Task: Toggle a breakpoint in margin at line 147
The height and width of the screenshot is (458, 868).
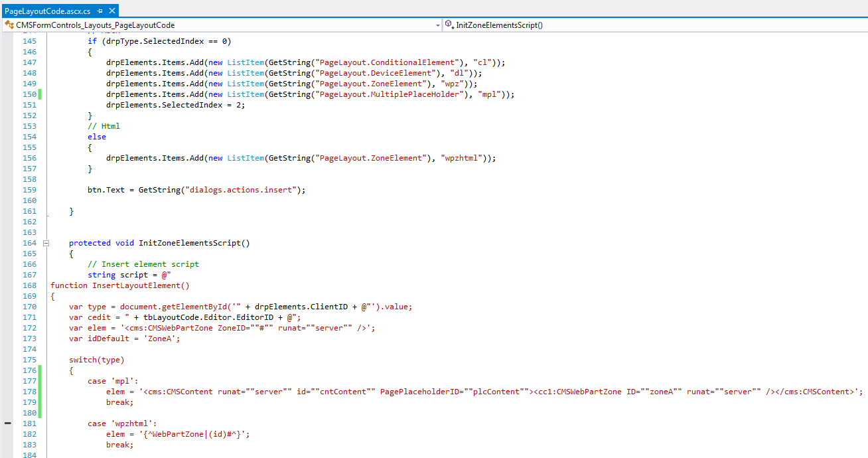Action: (x=7, y=62)
